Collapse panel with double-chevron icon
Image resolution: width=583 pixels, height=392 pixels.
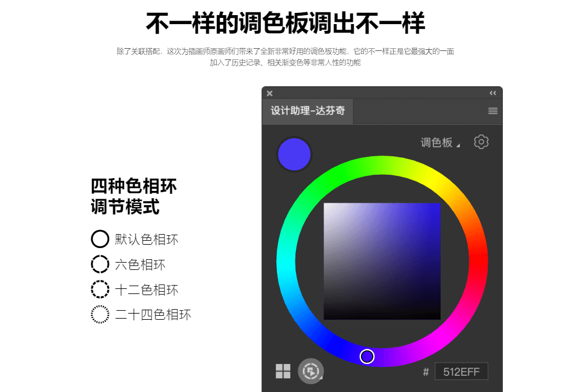click(493, 93)
